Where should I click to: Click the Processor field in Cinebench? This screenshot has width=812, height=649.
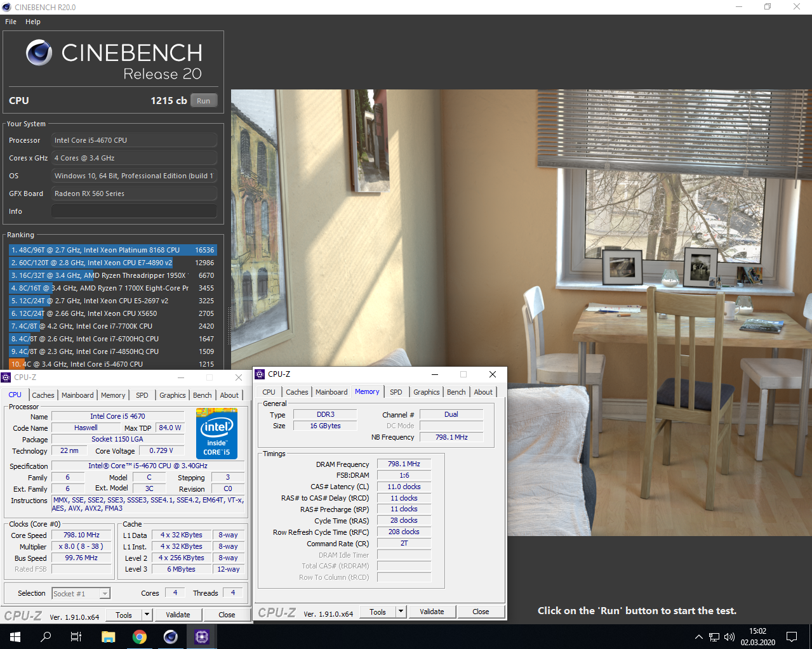(x=134, y=140)
